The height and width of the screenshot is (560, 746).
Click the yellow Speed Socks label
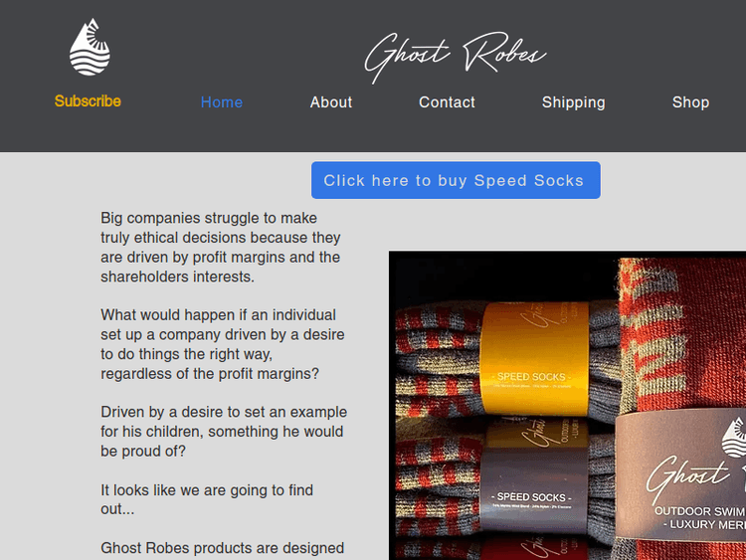click(x=535, y=359)
